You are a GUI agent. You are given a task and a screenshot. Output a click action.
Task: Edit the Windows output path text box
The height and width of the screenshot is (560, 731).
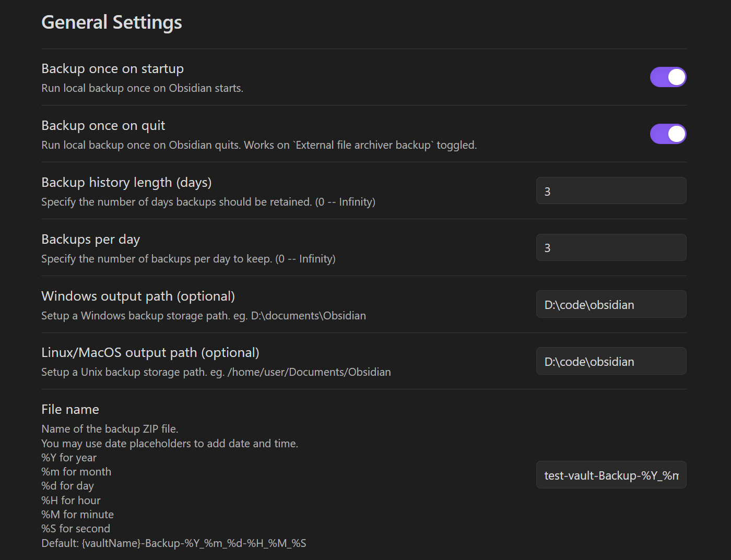611,305
